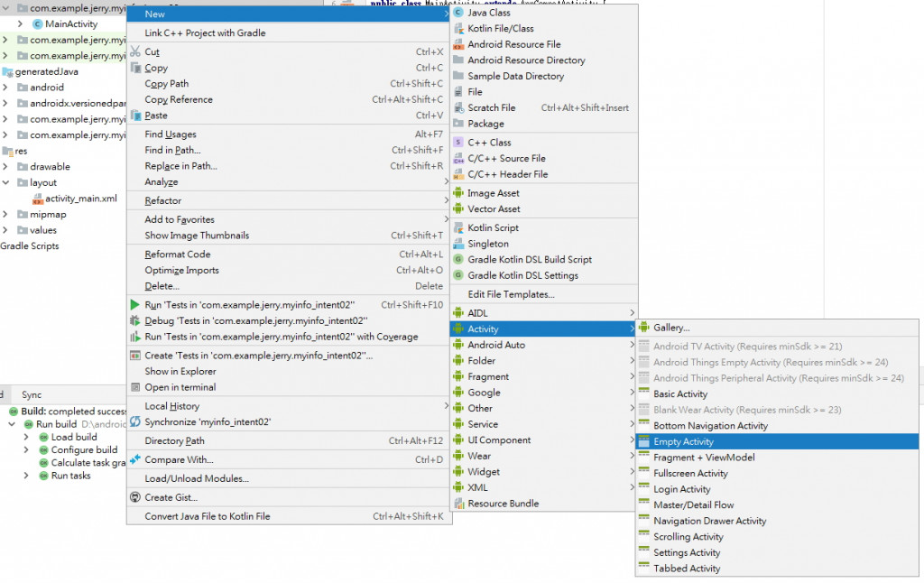Click Configure build entry in Build panel

(x=84, y=449)
